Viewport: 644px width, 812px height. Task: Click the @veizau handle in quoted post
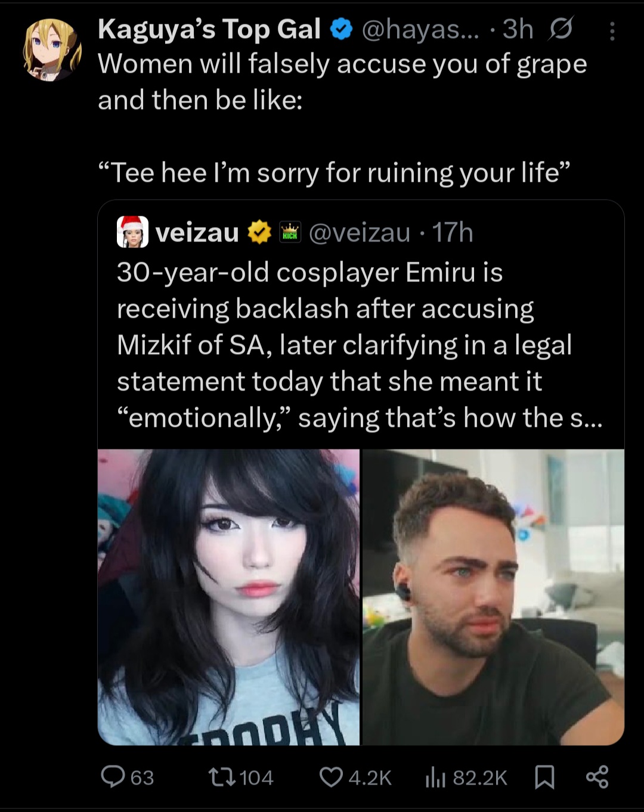click(x=360, y=233)
